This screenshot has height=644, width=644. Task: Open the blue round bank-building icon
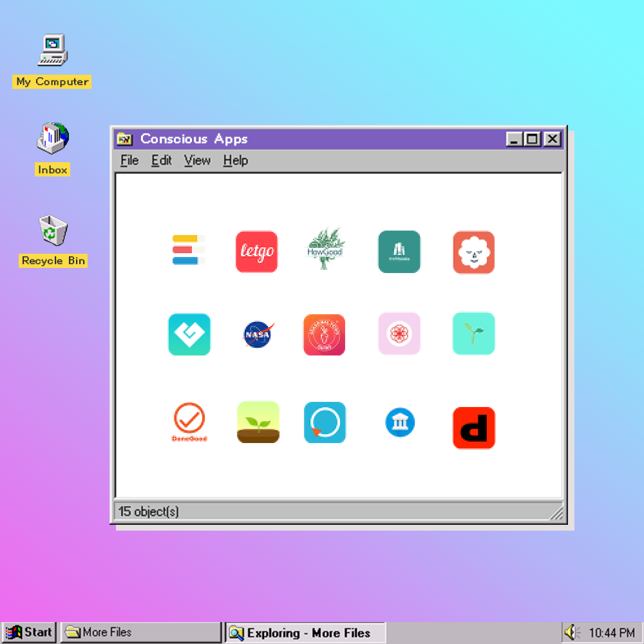click(x=400, y=422)
